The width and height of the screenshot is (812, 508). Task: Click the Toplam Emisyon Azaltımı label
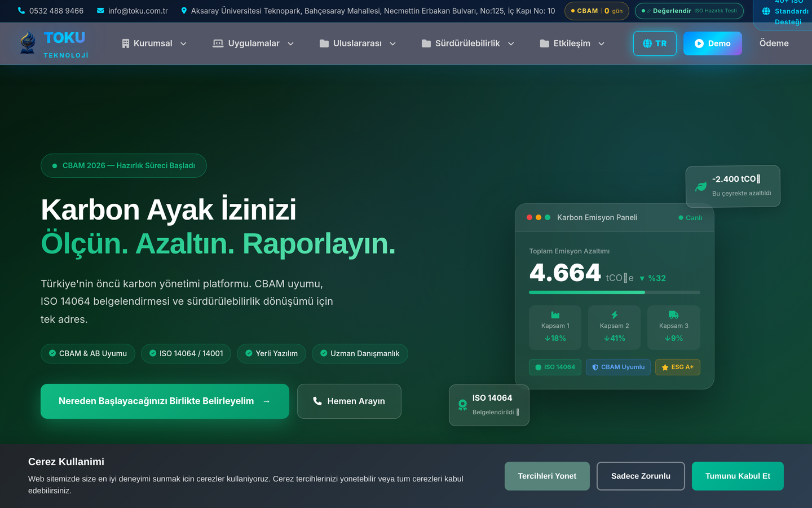pyautogui.click(x=569, y=251)
